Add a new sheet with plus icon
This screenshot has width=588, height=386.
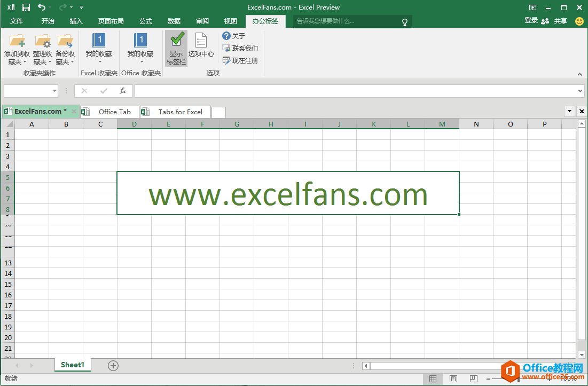click(x=113, y=365)
